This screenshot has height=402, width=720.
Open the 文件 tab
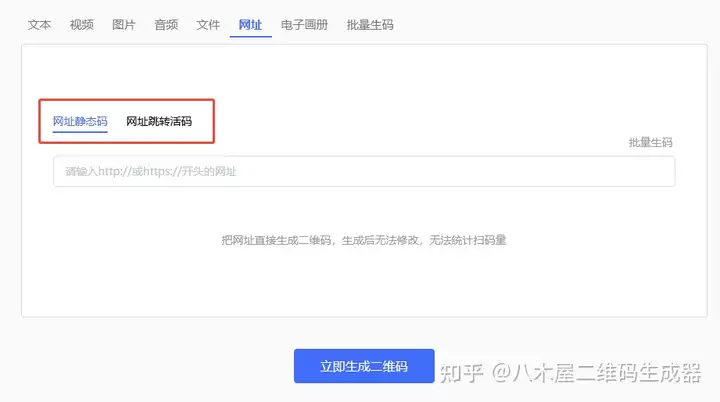point(208,25)
